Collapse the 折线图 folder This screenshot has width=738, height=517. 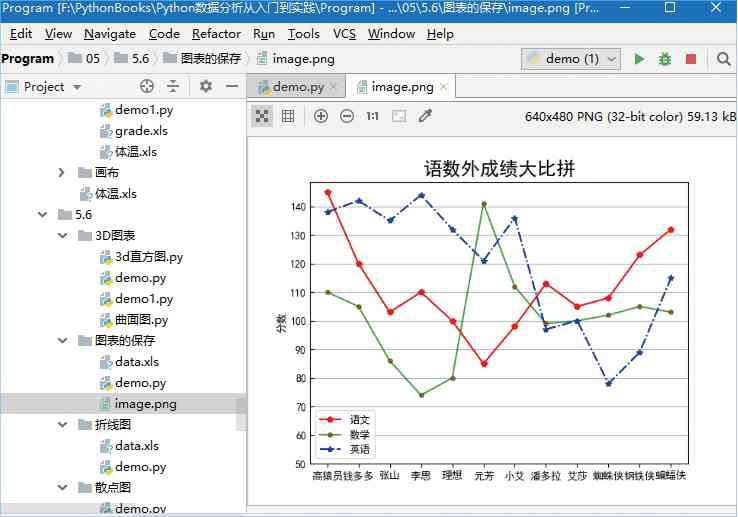[62, 425]
